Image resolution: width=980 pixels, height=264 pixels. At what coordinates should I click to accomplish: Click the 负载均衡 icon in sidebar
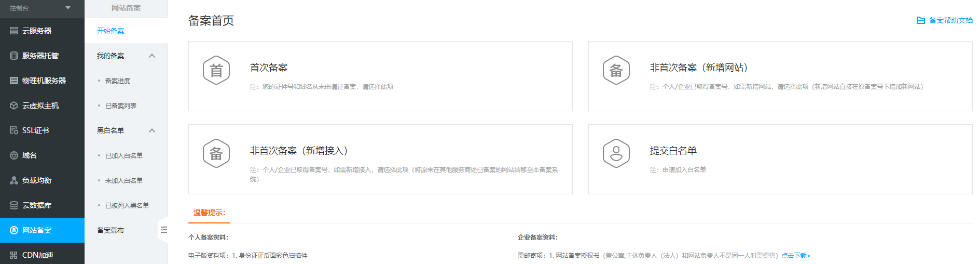pyautogui.click(x=14, y=180)
